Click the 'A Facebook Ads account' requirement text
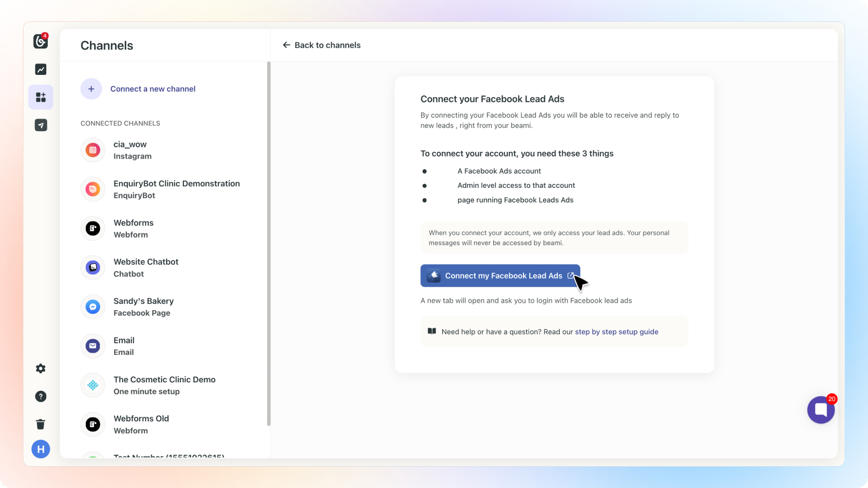The height and width of the screenshot is (488, 868). coord(499,171)
